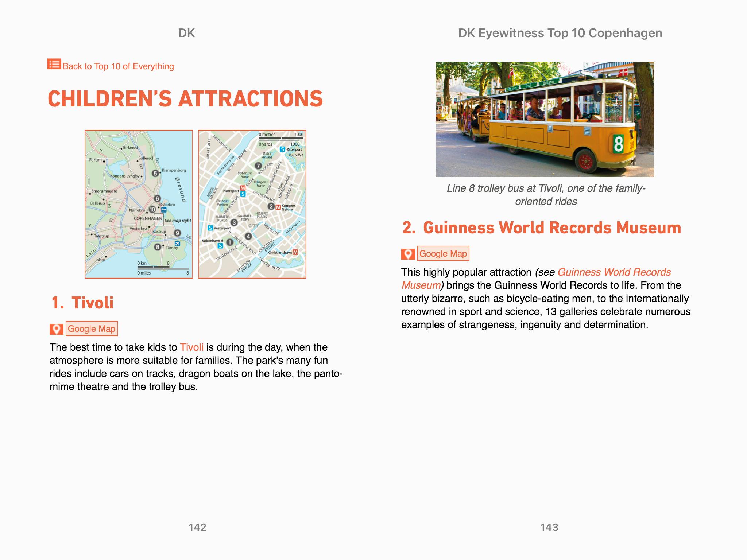This screenshot has width=747, height=560.
Task: Click marker number 1 on city map
Action: tap(230, 242)
